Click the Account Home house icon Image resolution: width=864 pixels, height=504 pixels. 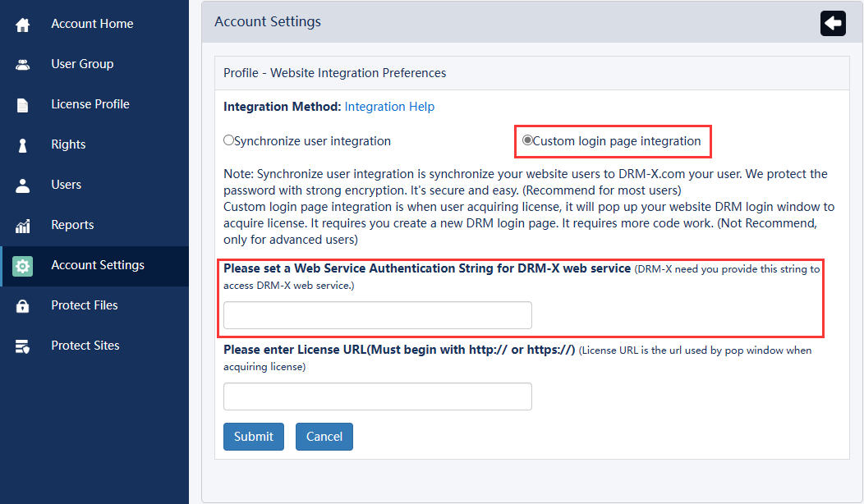23,25
